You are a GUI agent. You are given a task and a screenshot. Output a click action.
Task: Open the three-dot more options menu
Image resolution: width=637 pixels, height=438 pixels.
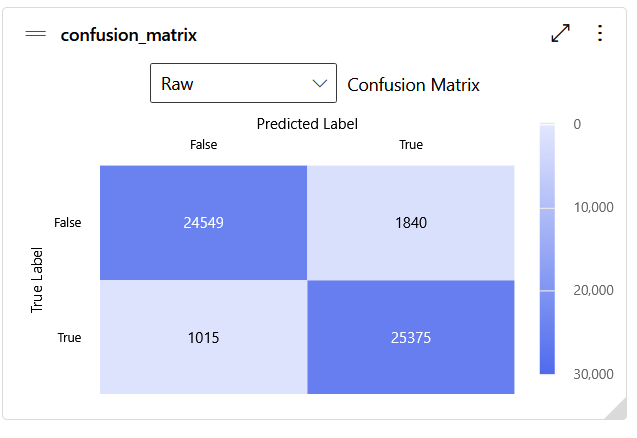600,33
